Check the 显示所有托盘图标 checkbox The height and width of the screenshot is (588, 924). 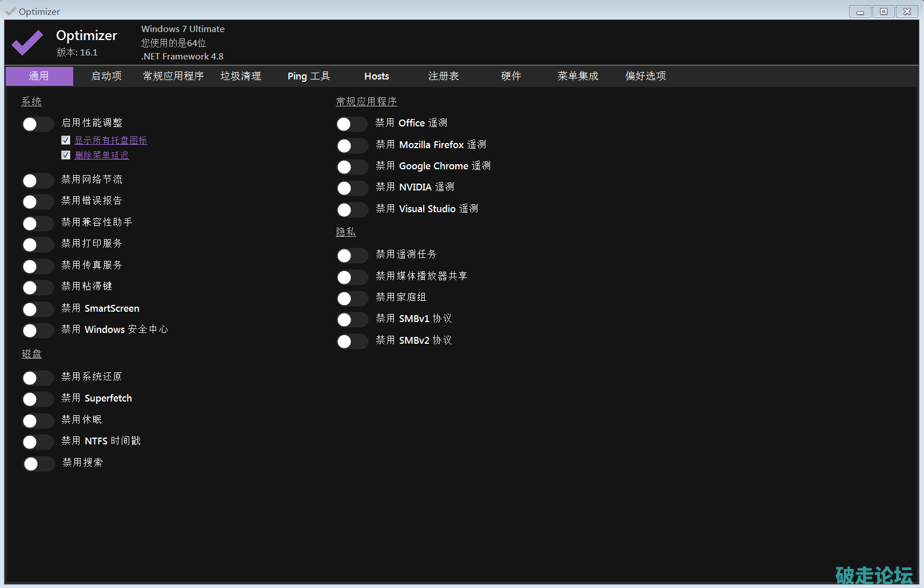tap(66, 140)
